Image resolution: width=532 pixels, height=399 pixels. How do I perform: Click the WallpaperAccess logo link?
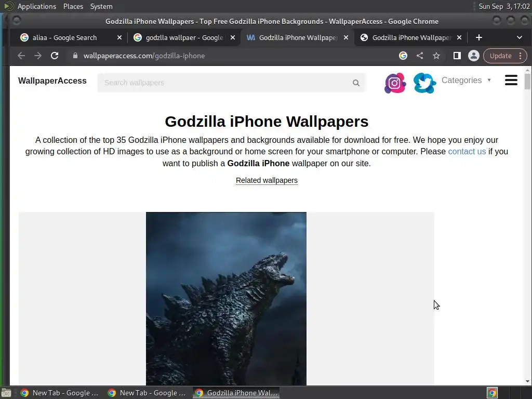point(52,81)
